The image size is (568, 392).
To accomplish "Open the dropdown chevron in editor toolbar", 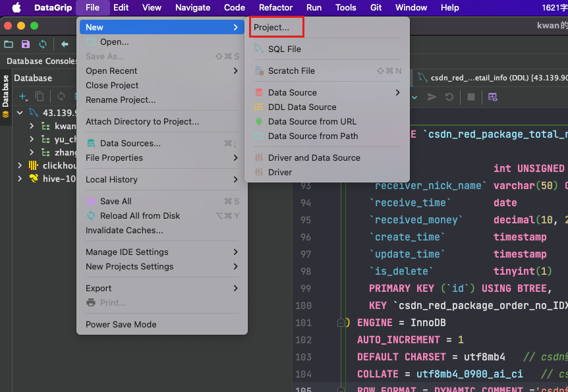I will point(414,97).
